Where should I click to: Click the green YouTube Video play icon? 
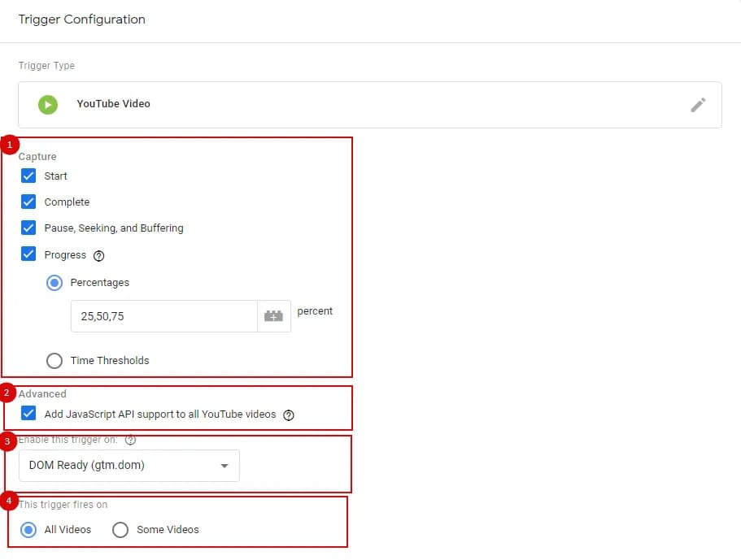pyautogui.click(x=47, y=104)
